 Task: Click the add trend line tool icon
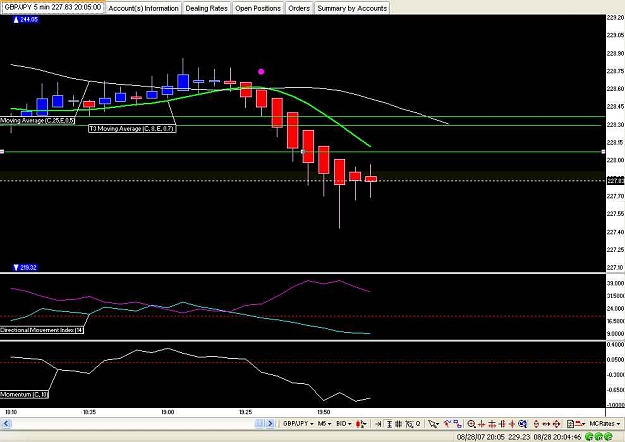click(448, 424)
